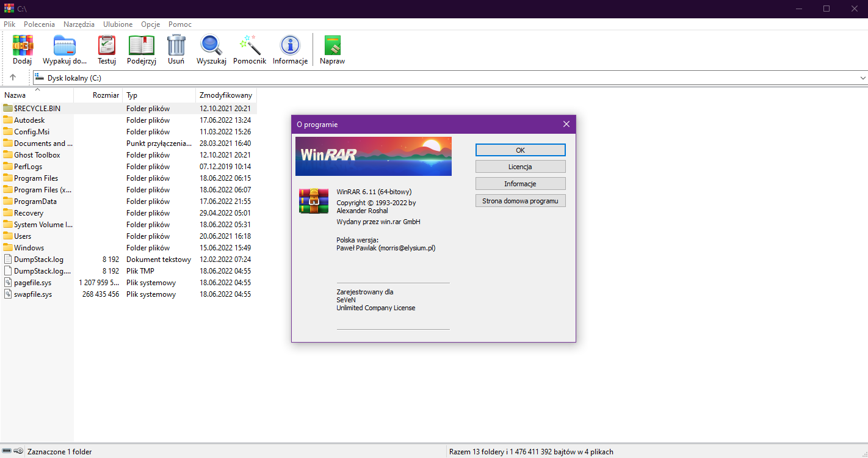Select the pagefile.sys file icon
The image size is (868, 458).
tap(8, 283)
